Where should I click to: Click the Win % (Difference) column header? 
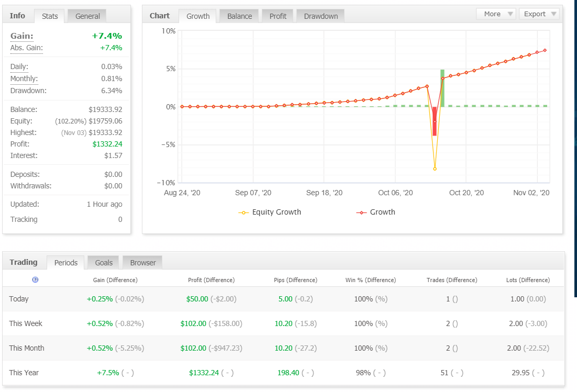371,280
